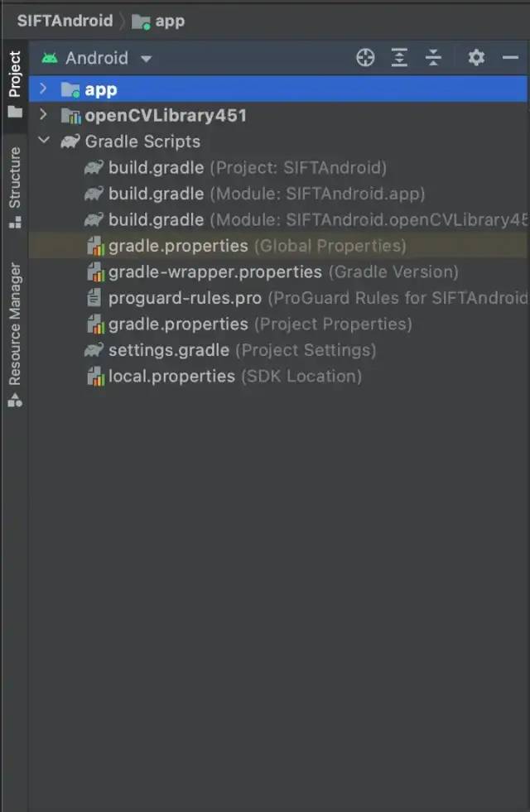
Task: Expand the app module node
Action: pos(44,89)
